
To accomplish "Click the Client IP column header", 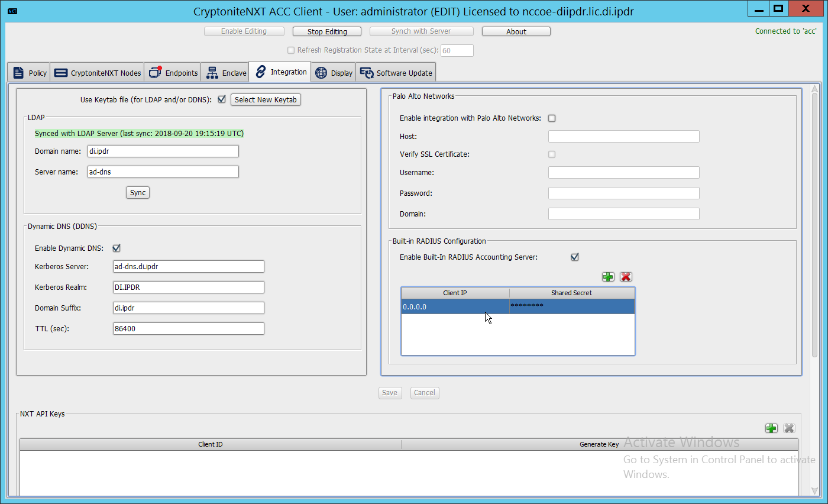I will pos(455,293).
